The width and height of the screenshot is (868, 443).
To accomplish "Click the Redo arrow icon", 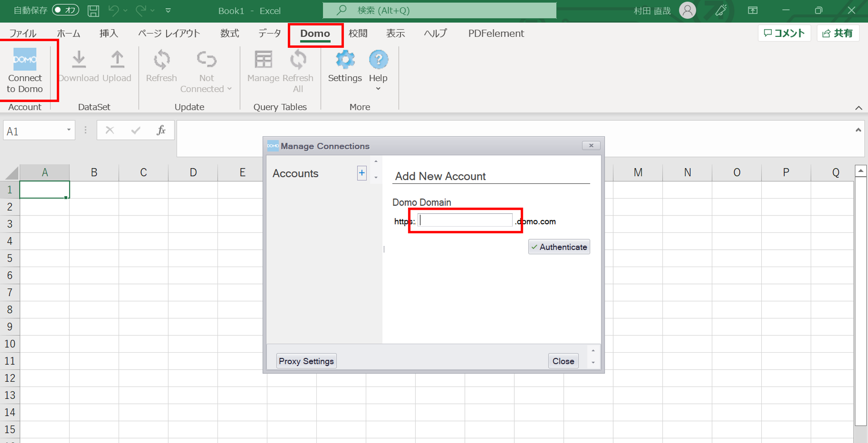I will (x=141, y=10).
